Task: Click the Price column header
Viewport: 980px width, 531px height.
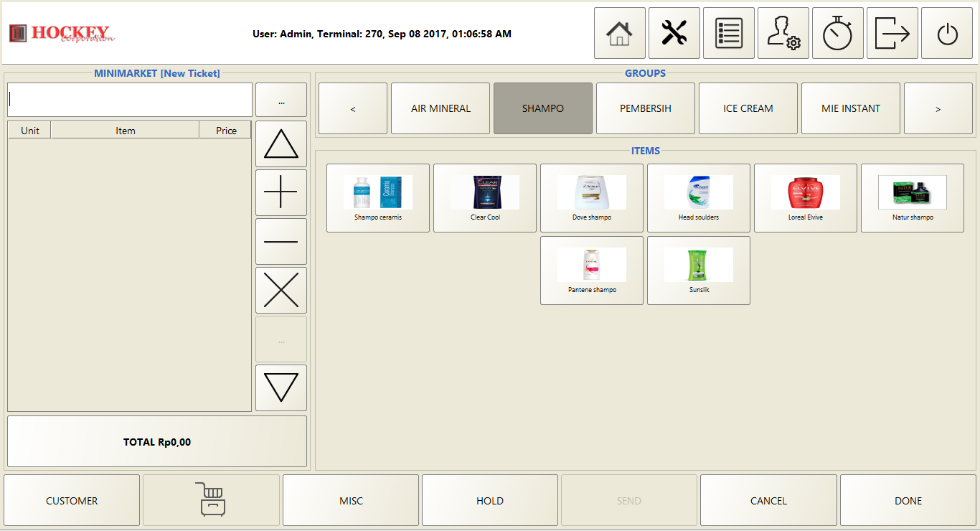Action: tap(225, 130)
